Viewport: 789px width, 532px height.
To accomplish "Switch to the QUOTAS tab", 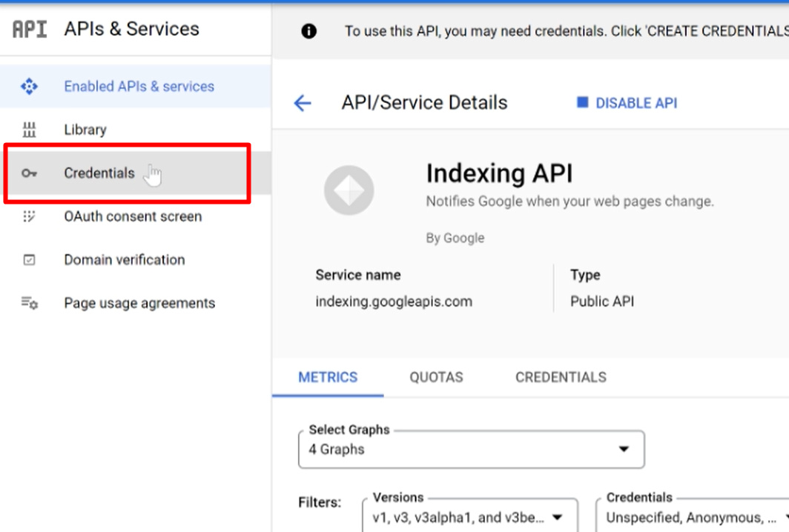I will click(436, 377).
